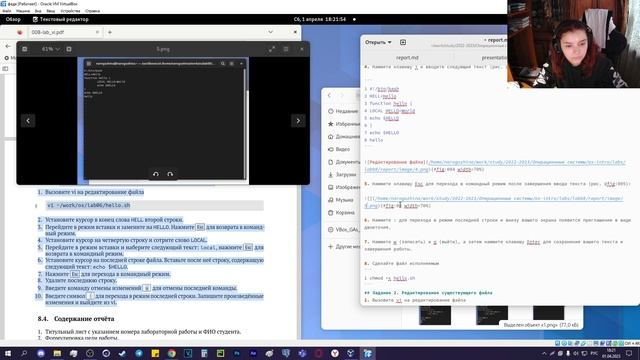The height and width of the screenshot is (360, 640).
Task: Create new document in text editor
Action: [403, 42]
